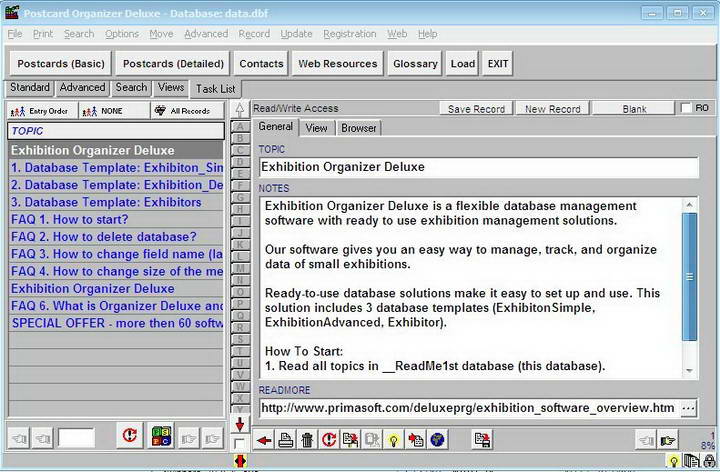This screenshot has width=720, height=472.
Task: Delete the record using the trash can icon
Action: click(307, 440)
